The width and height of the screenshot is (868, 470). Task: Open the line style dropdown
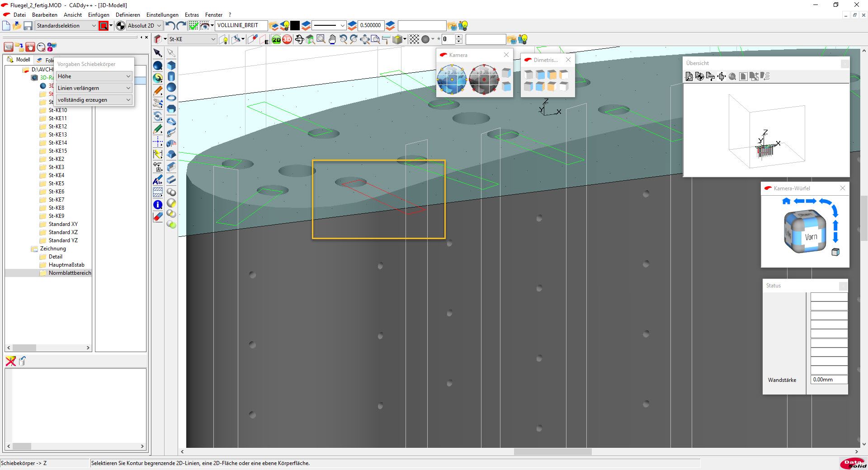point(329,26)
